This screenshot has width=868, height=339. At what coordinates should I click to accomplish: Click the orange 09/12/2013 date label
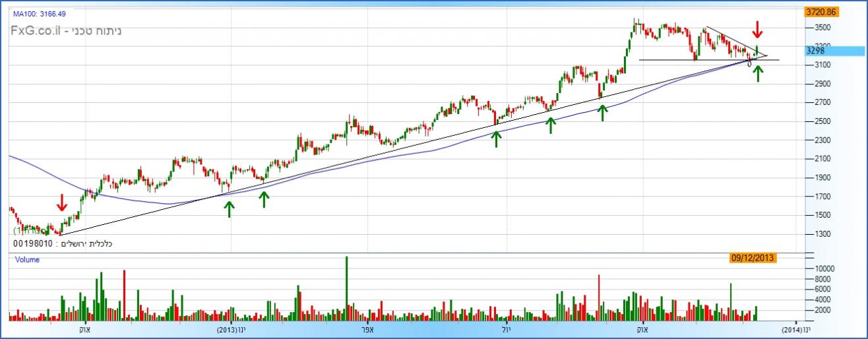(x=754, y=259)
